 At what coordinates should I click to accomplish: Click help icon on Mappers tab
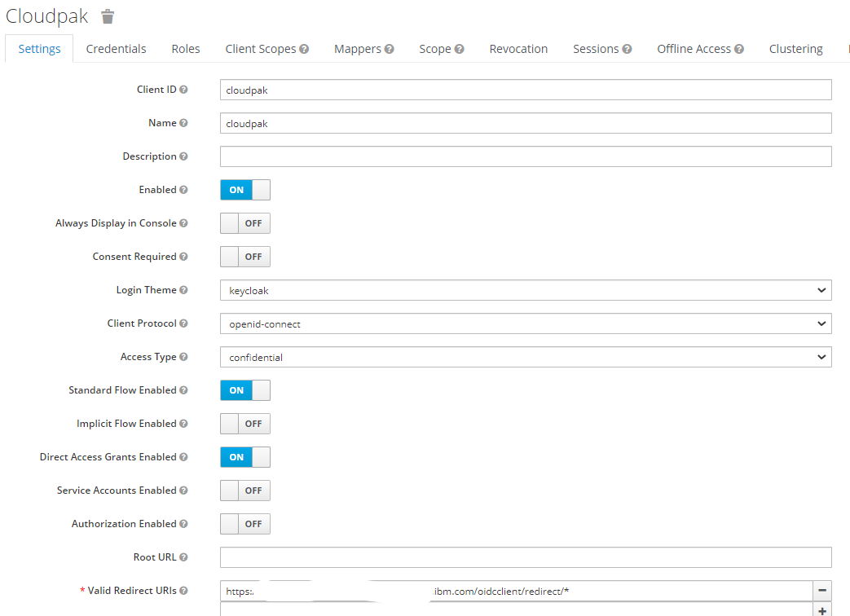[x=390, y=49]
